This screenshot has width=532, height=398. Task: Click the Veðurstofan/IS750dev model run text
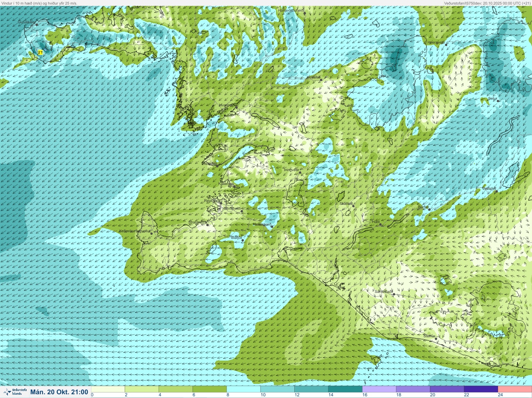(488, 3)
